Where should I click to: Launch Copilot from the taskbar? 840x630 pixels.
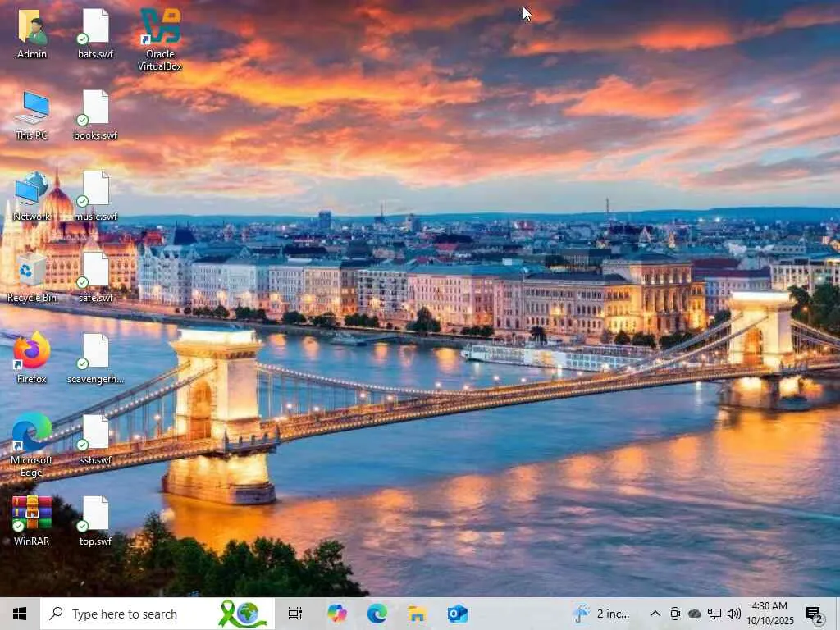[336, 614]
